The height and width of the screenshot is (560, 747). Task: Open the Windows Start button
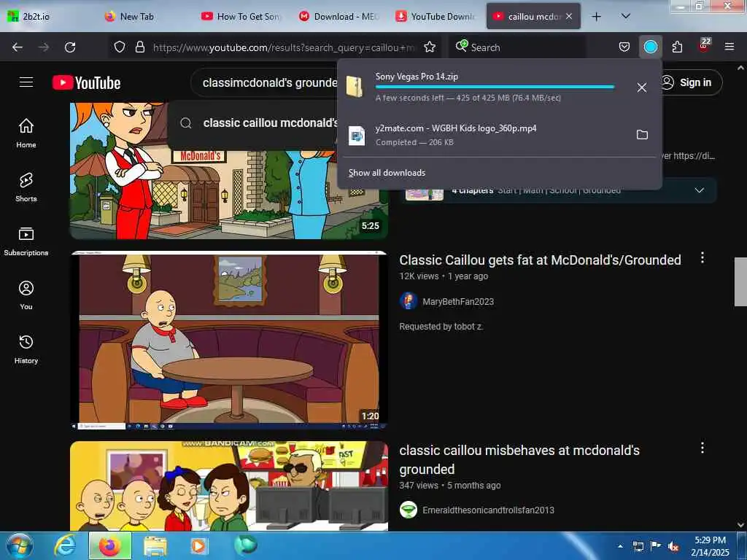20,545
